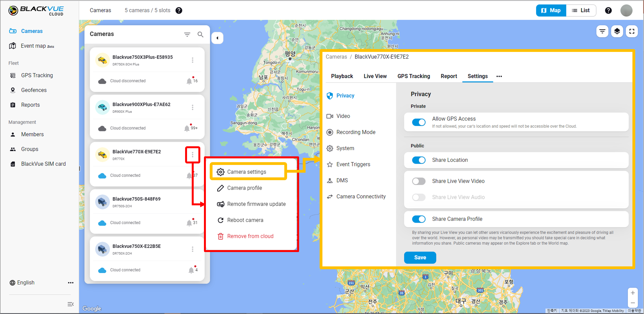Screen dimensions: 644x314
Task: Collapse the left sidebar
Action: click(x=70, y=304)
